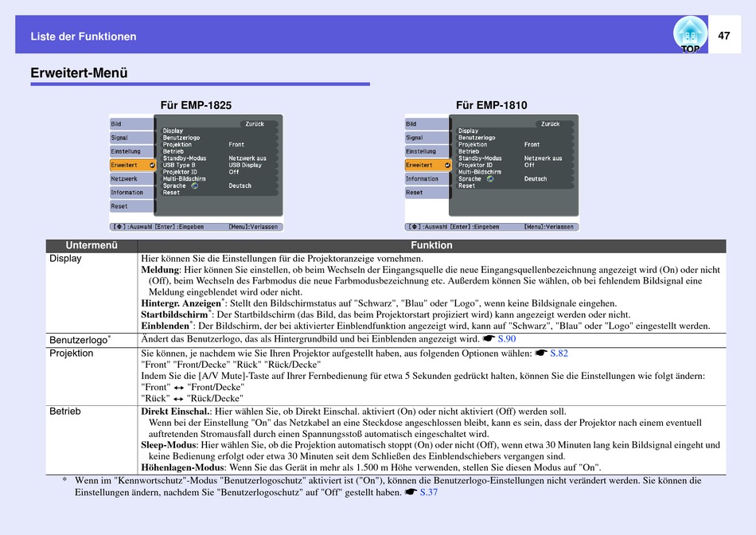The image size is (756, 535).
Task: Click the Funktion column header
Action: pyautogui.click(x=431, y=245)
